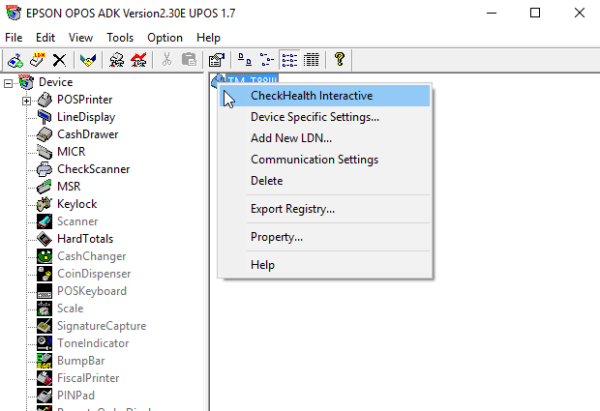Click the Add New Device toolbar icon
Viewport: 600px width, 411px height.
point(13,61)
